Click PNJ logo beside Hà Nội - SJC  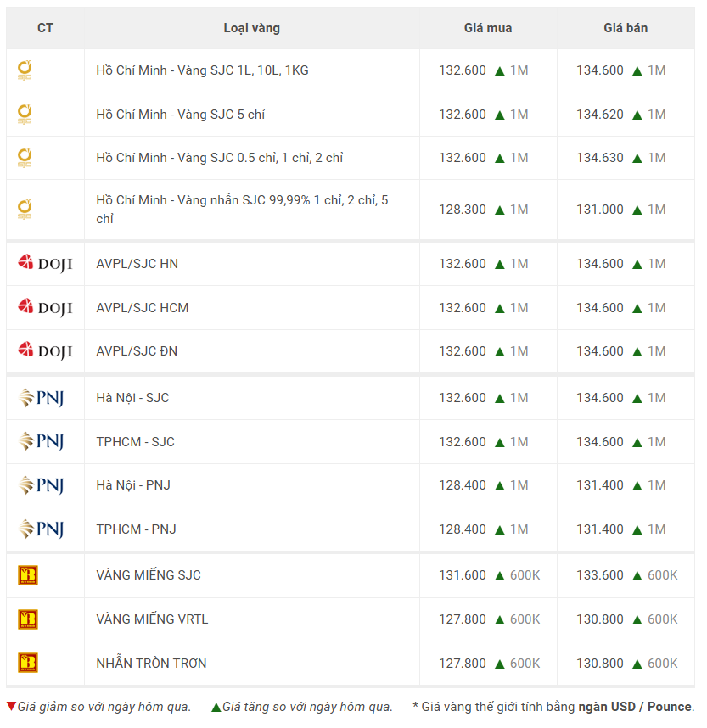[41, 398]
